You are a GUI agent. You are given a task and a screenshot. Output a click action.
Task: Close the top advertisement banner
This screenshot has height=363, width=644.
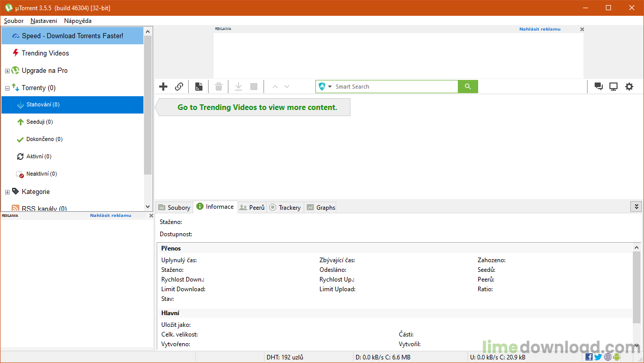click(582, 30)
